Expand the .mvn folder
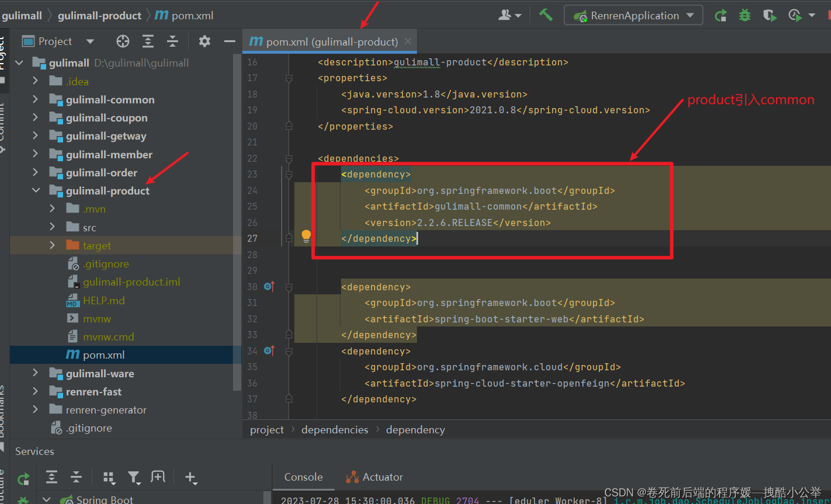 click(x=53, y=208)
